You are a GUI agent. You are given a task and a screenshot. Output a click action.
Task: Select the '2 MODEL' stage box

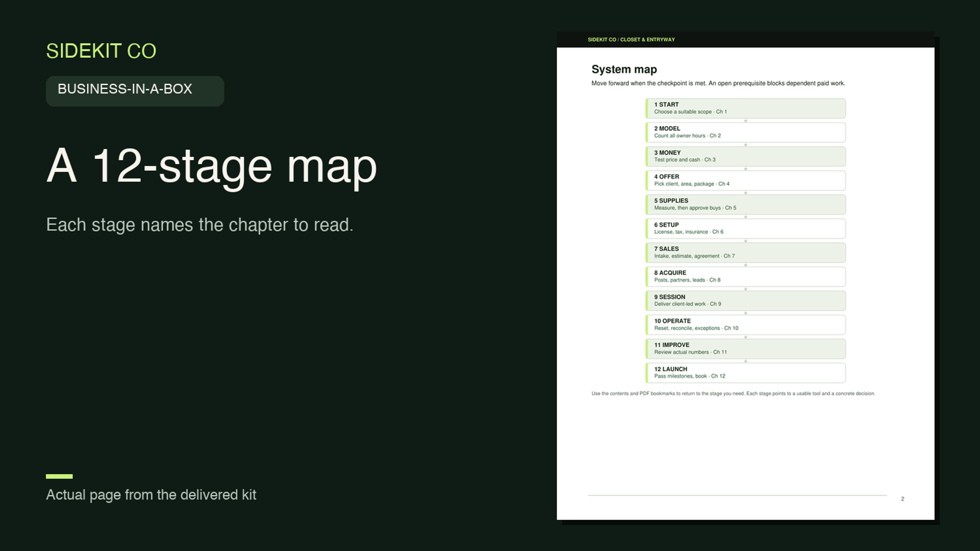pyautogui.click(x=745, y=132)
